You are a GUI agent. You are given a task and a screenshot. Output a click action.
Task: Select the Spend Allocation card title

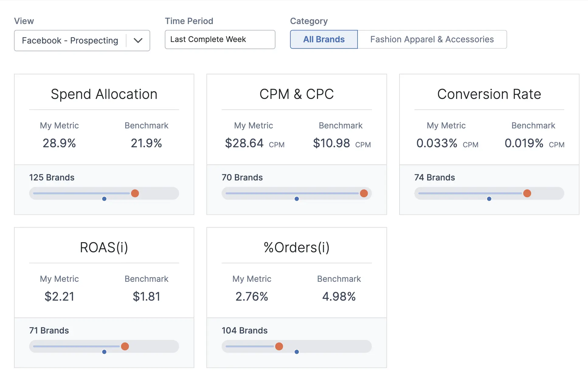(104, 94)
